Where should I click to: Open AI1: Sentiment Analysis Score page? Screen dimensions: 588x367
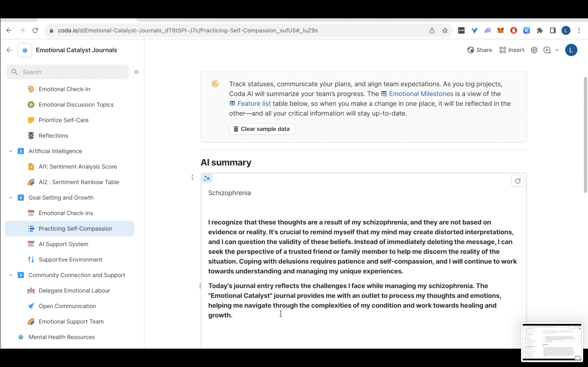[78, 167]
